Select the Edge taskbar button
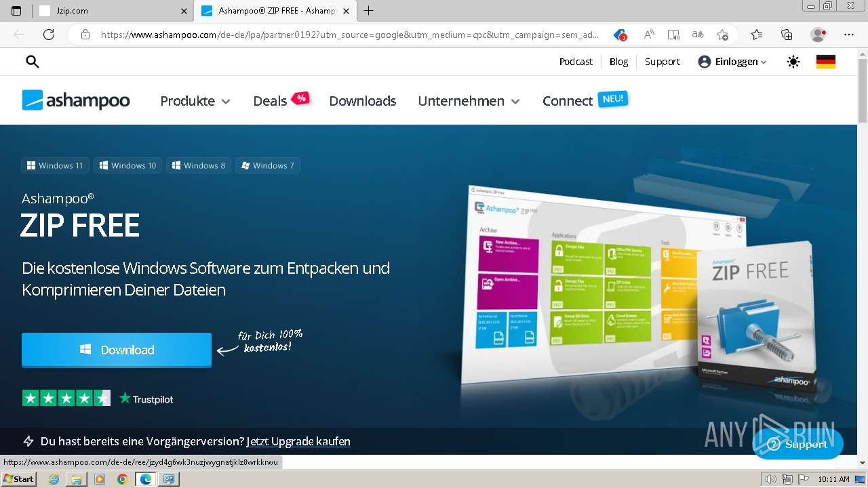This screenshot has height=488, width=868. coord(146,479)
